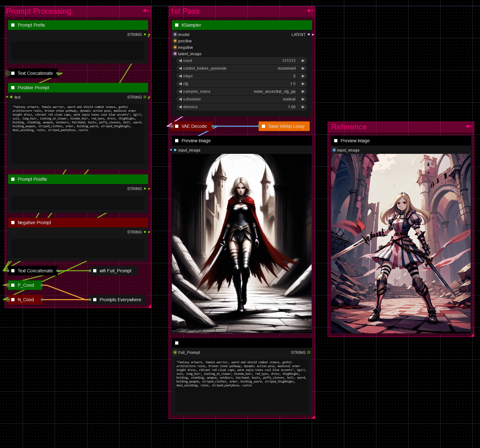Click the resize corner of Reference group
Screen dimensions: 480x448
(472, 335)
